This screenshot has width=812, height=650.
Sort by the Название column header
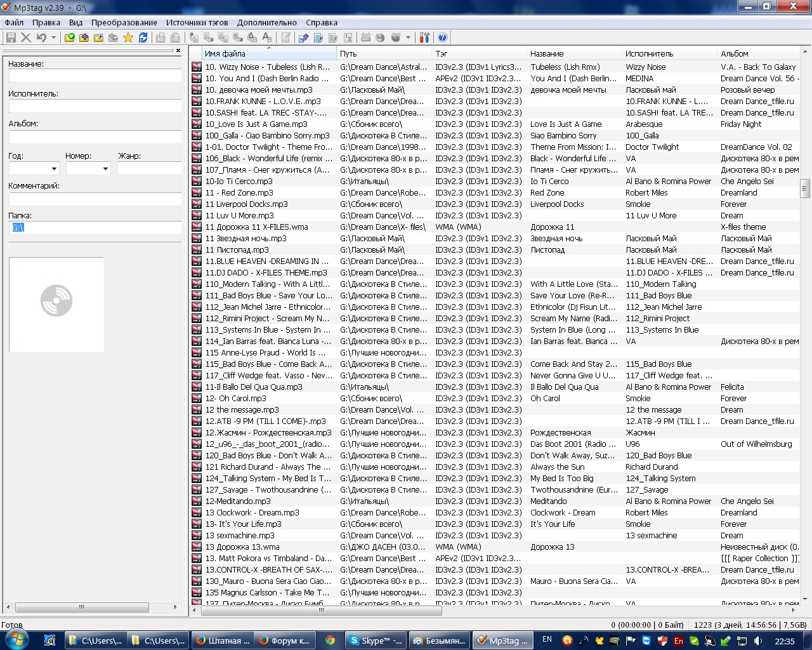(575, 54)
